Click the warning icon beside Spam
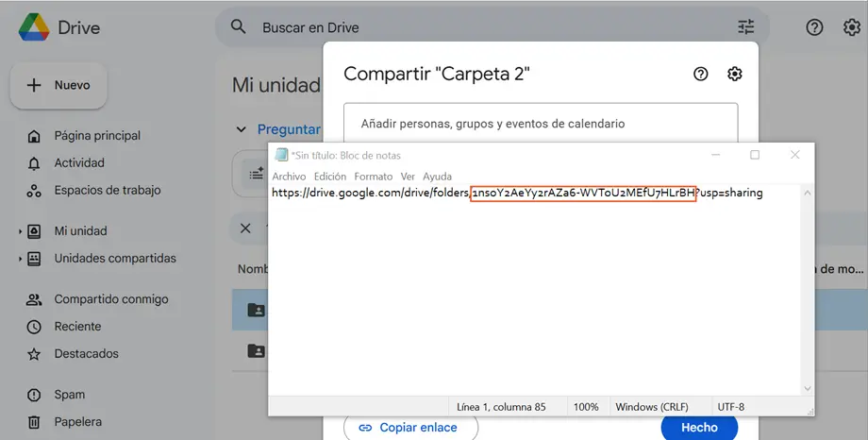This screenshot has width=868, height=440. coord(34,395)
